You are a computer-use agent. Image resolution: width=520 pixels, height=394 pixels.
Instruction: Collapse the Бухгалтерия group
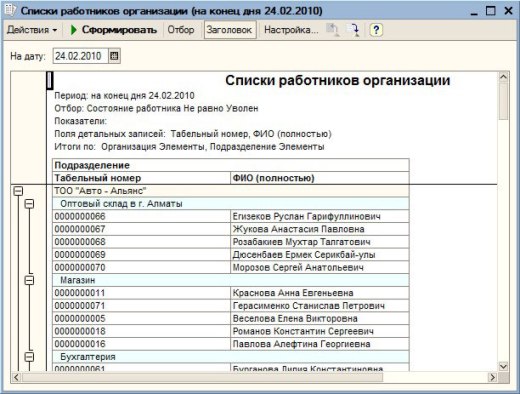29,357
